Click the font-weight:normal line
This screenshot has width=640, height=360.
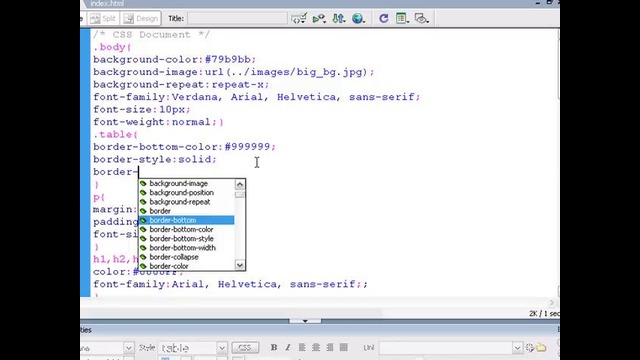click(x=158, y=122)
